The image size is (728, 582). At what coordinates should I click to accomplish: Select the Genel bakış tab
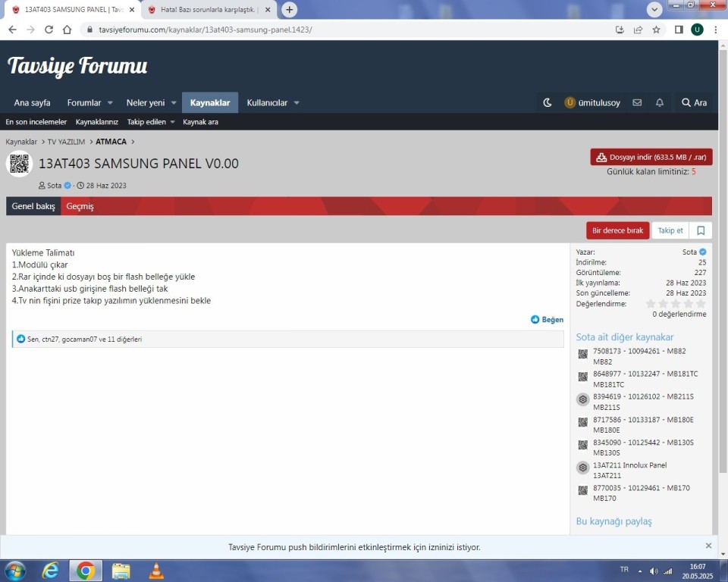click(33, 206)
